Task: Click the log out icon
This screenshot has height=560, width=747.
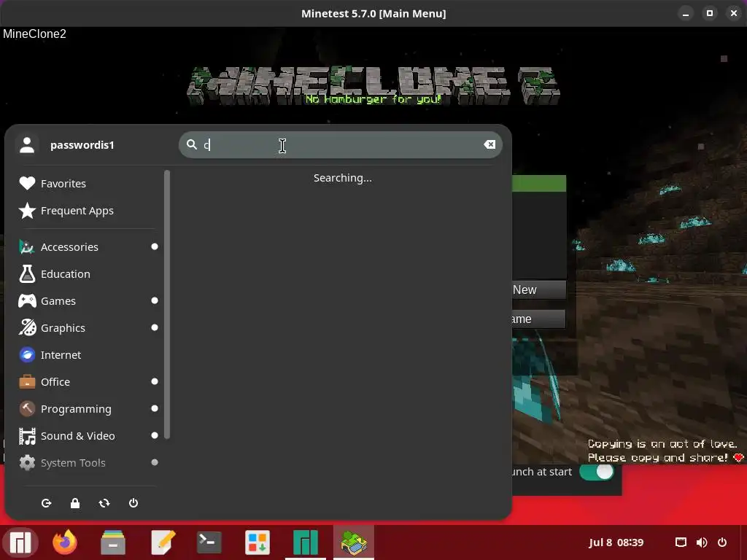Action: 46,503
